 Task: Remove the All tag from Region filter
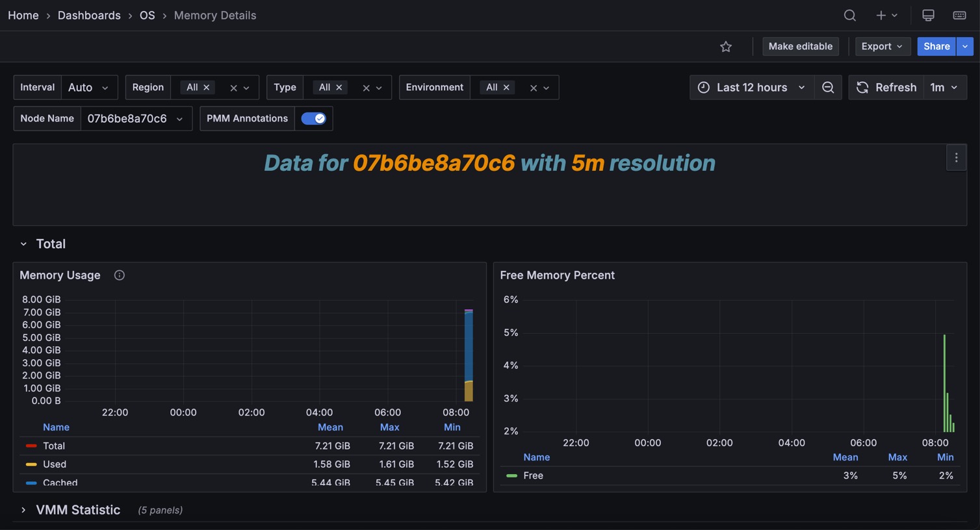pyautogui.click(x=207, y=88)
